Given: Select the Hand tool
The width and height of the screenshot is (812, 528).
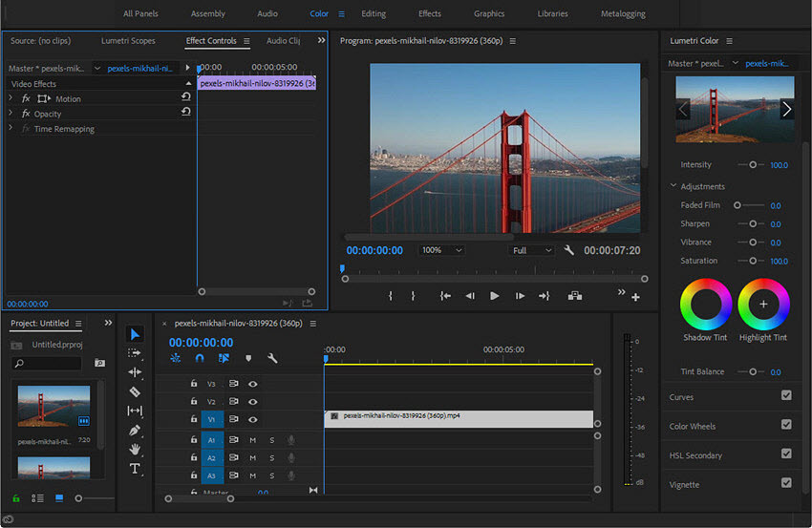Looking at the screenshot, I should click(135, 449).
